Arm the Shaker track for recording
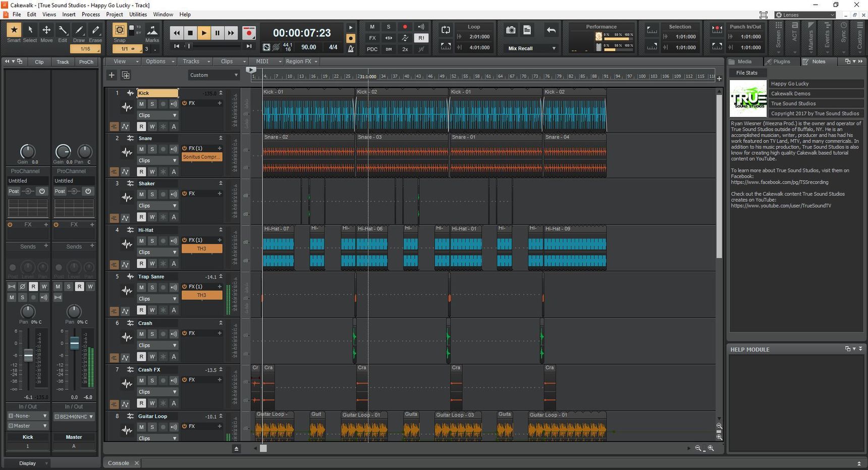The height and width of the screenshot is (470, 868). click(163, 195)
